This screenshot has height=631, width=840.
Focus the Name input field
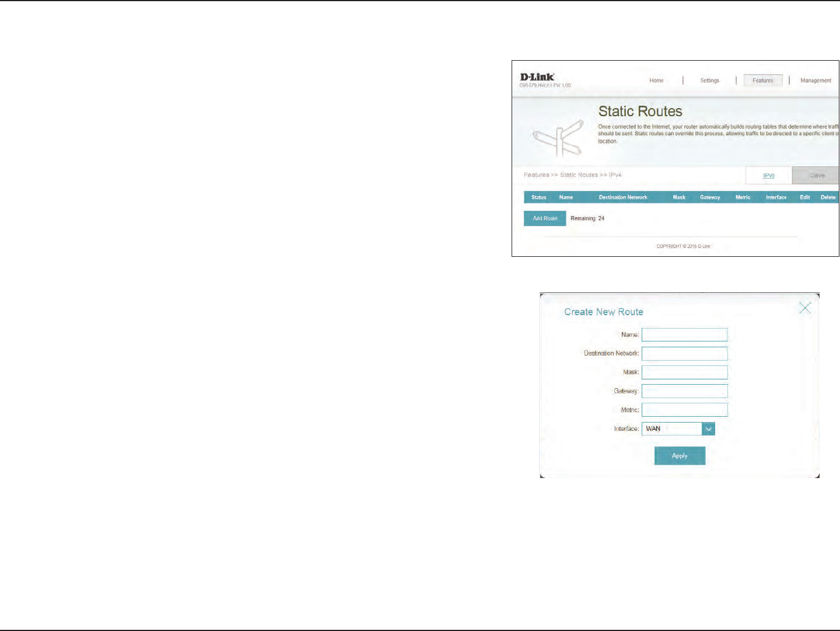click(684, 334)
